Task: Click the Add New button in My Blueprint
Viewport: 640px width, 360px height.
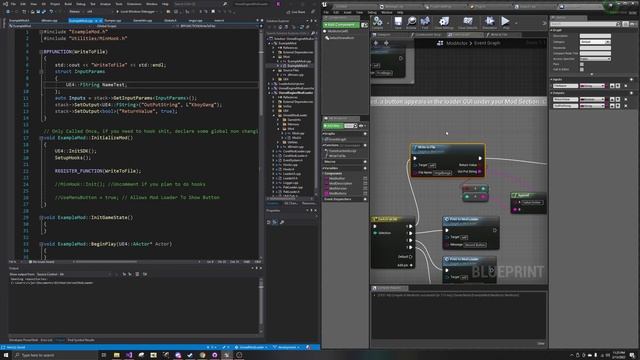Action: tap(333, 126)
